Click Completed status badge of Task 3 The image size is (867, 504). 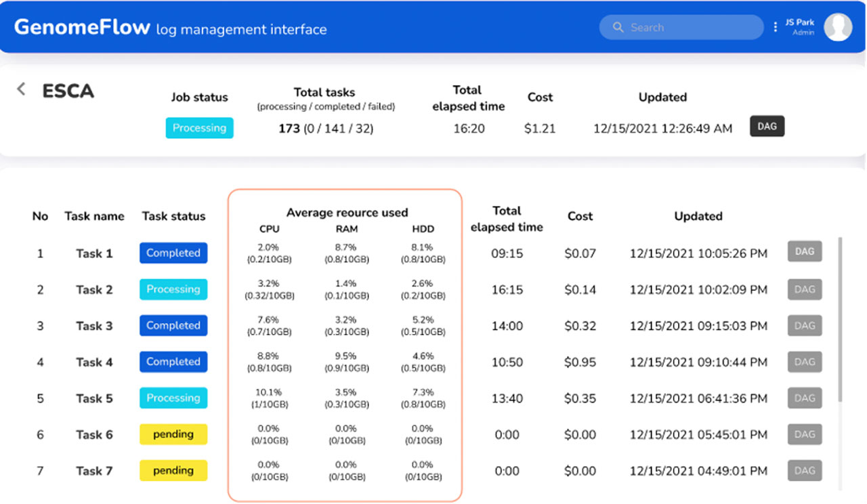[x=173, y=325]
